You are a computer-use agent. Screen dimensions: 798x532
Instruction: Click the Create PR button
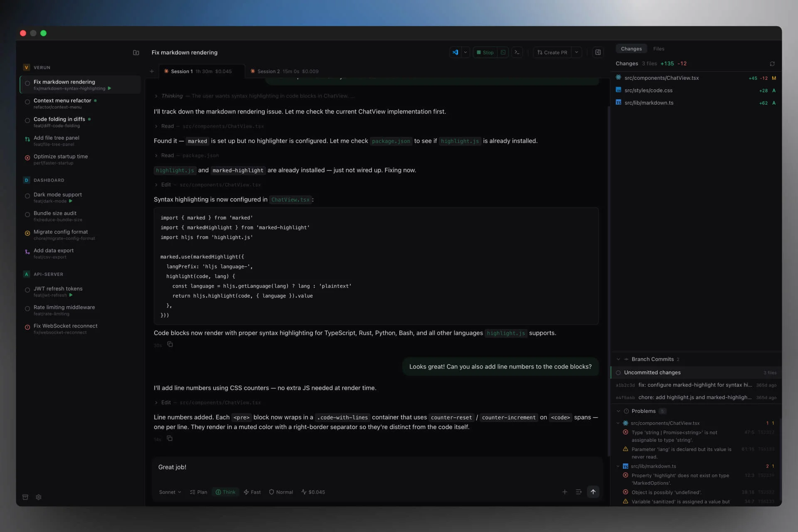552,52
